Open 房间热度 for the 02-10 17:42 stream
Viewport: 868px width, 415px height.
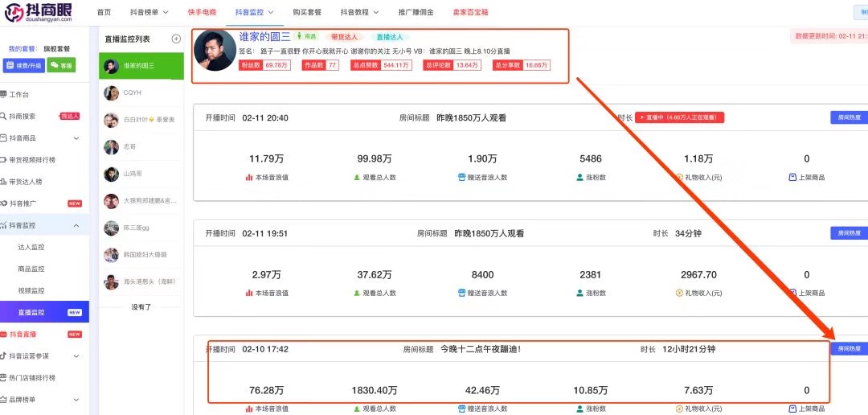point(850,348)
